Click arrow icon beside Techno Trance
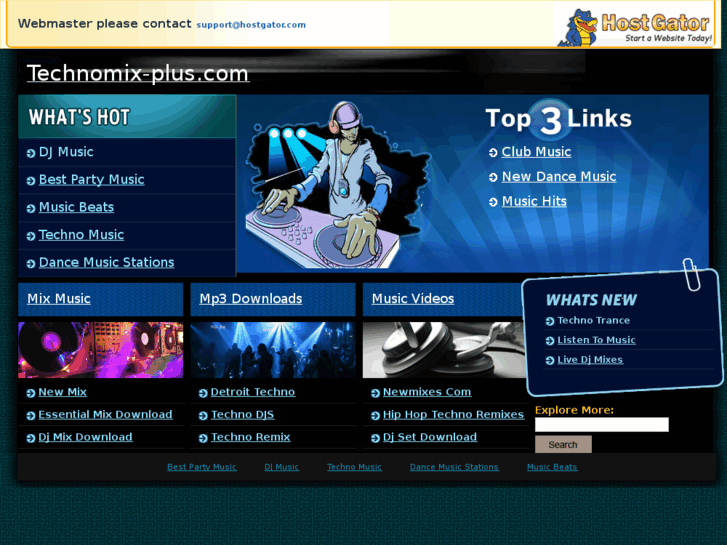This screenshot has height=545, width=727. coord(550,321)
